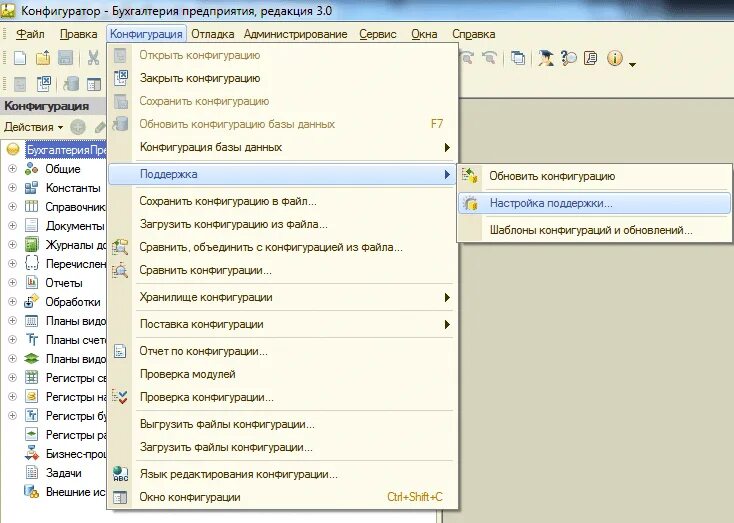The image size is (734, 523).
Task: Open the Конфигурация базы данных submenu
Action: pyautogui.click(x=282, y=147)
